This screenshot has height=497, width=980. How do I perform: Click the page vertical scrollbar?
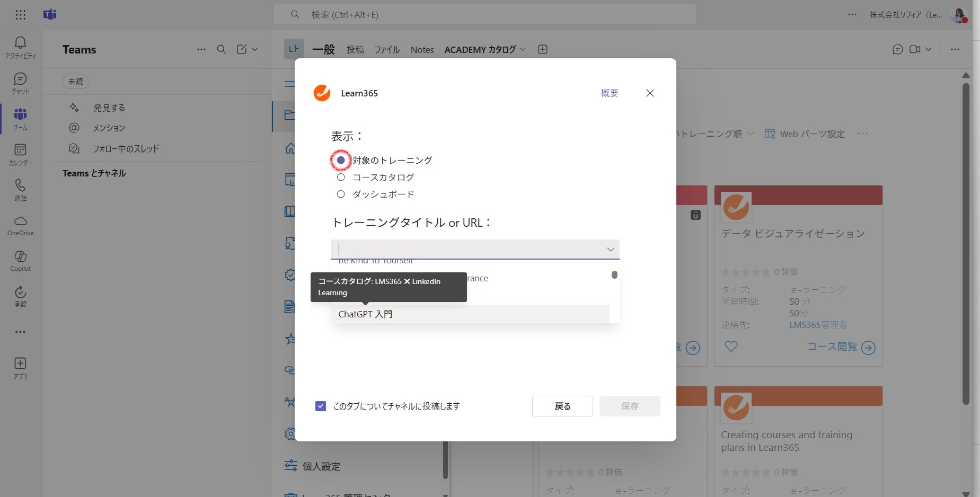[966, 244]
